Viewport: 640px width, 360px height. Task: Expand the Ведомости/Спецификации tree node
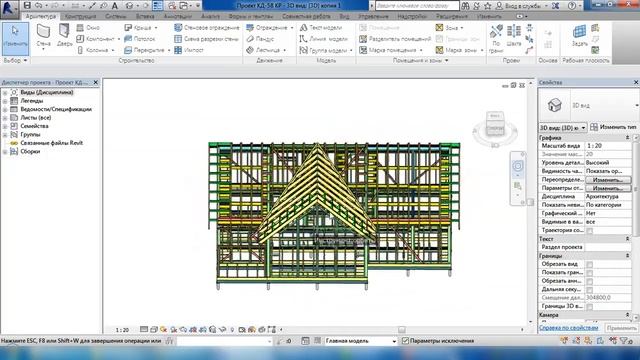point(5,109)
